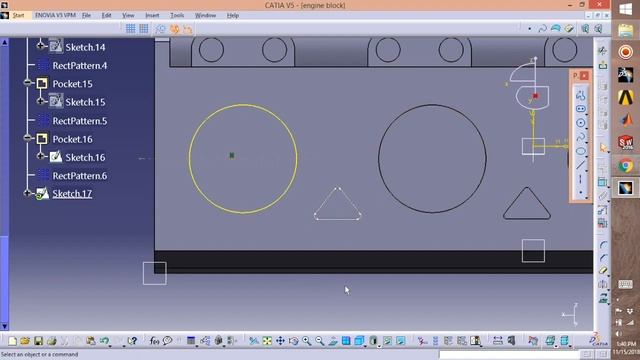Toggle Geometrical Constraints icon

(x=174, y=29)
